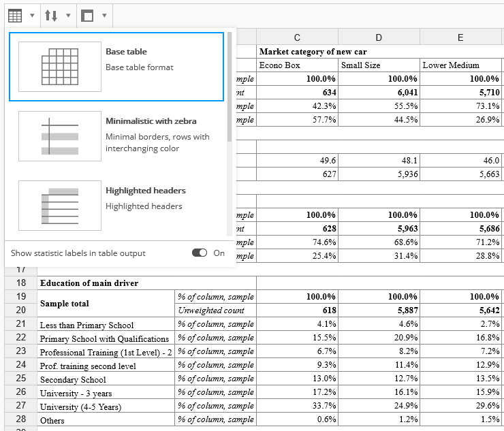The height and width of the screenshot is (431, 504).
Task: Toggle Show statistic labels switch off
Action: tap(200, 253)
